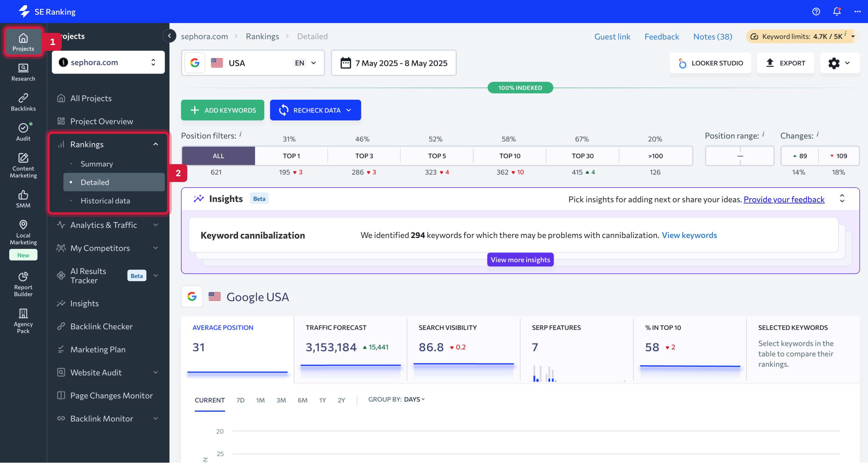Screen dimensions: 868x465
Task: Open the sephora.com project selector
Action: tap(108, 62)
